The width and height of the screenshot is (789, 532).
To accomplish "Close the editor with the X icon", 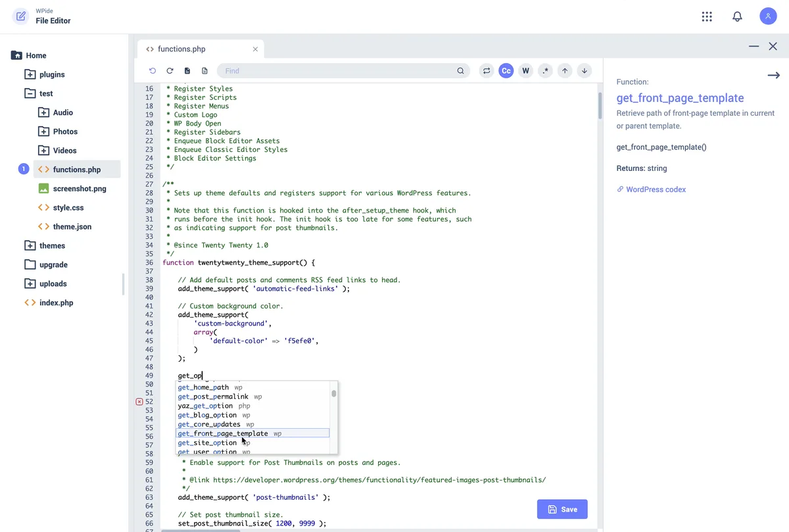I will click(x=773, y=47).
